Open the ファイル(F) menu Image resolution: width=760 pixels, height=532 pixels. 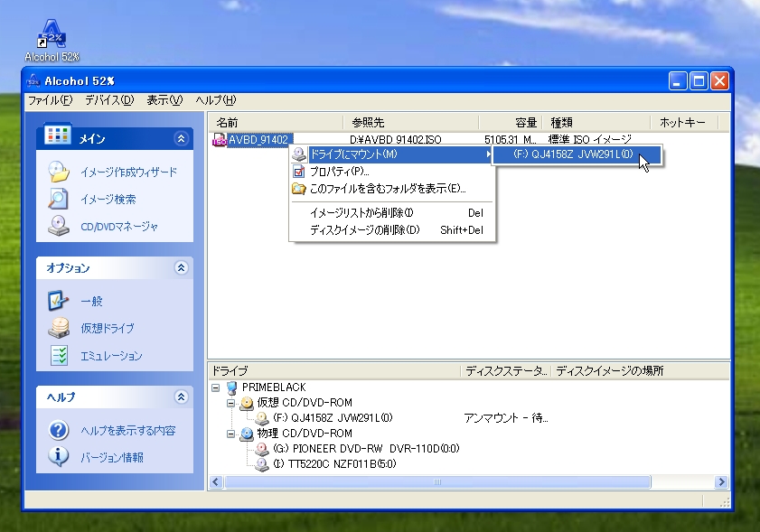[50, 100]
